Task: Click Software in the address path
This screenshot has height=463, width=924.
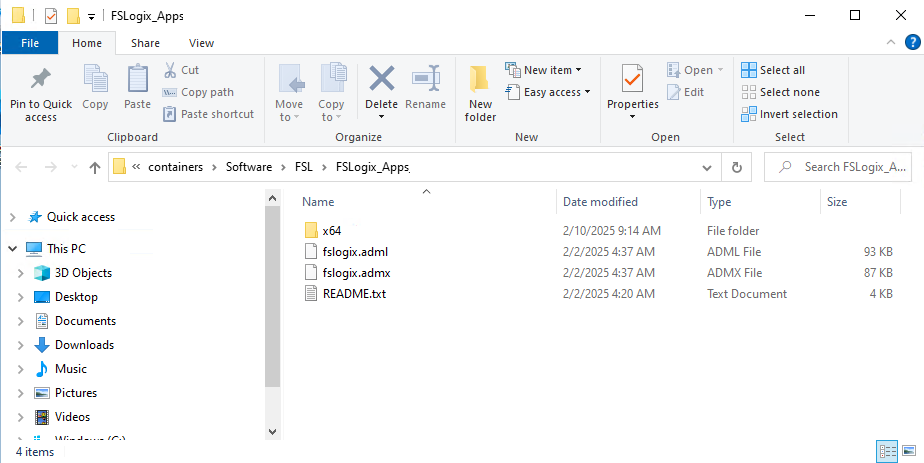Action: [x=249, y=167]
